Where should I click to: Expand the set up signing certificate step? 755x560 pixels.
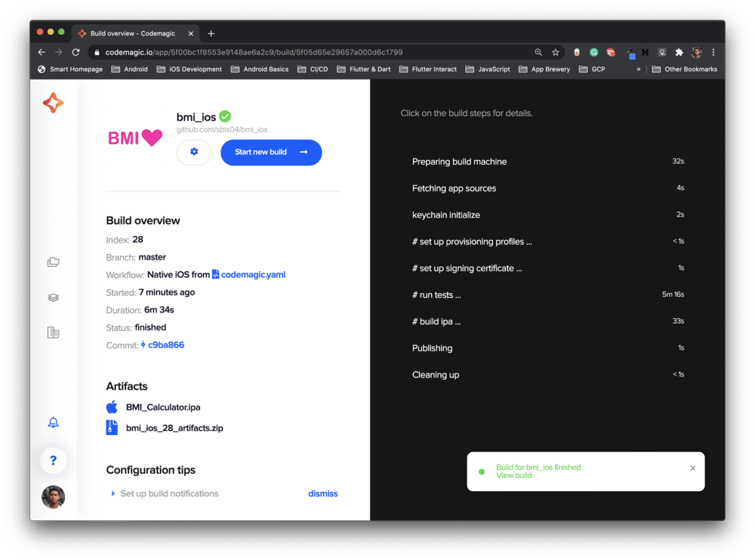click(548, 268)
